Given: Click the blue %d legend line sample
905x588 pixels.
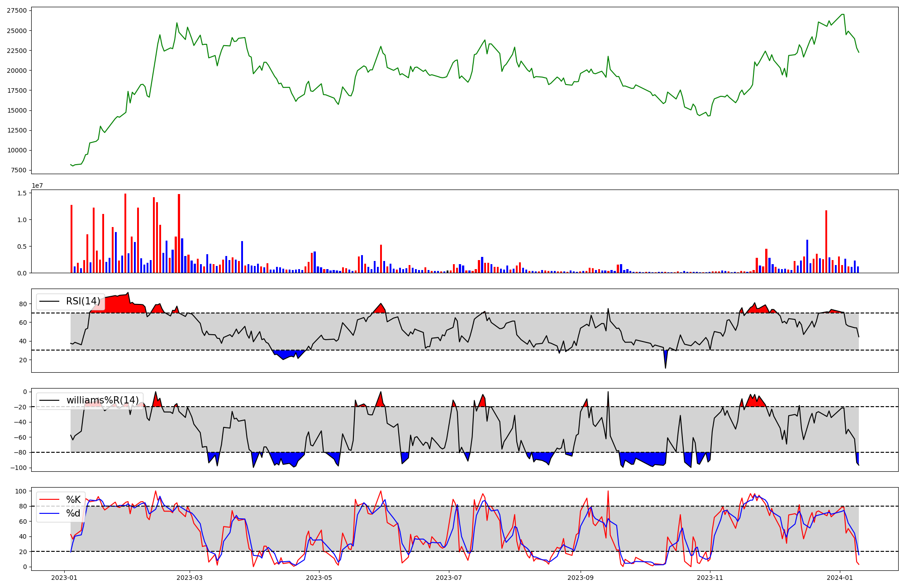Looking at the screenshot, I should [49, 513].
